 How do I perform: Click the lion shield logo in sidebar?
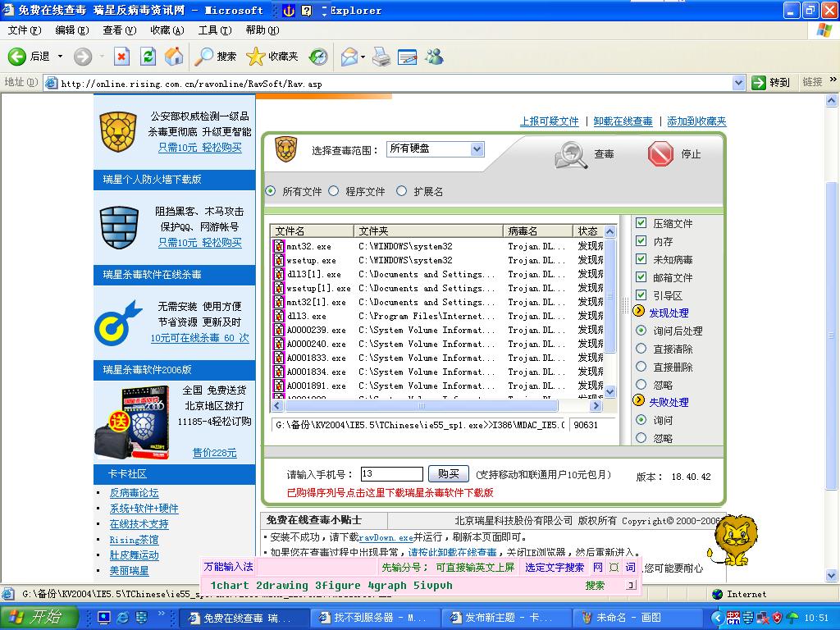click(x=118, y=132)
